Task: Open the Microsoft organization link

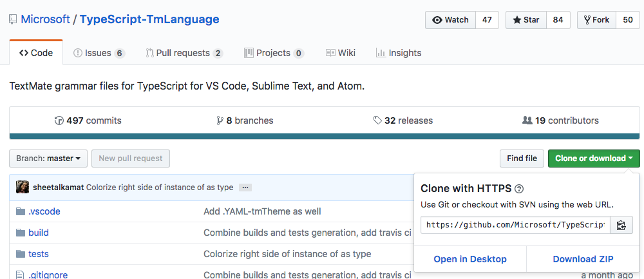Action: pos(45,19)
